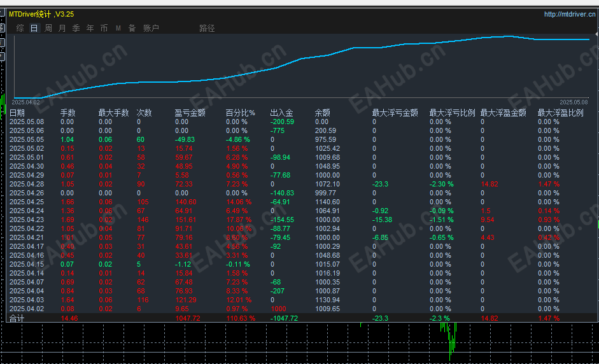Screen dimensions: 599x364
Task: Click the -15.38 floating loss value
Action: click(382, 220)
